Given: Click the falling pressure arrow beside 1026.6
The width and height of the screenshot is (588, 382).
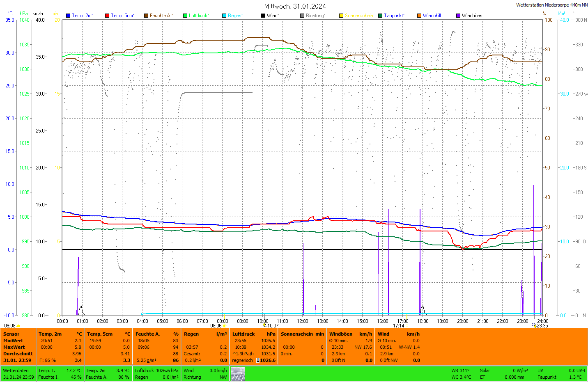Looking at the screenshot, I should [258, 360].
